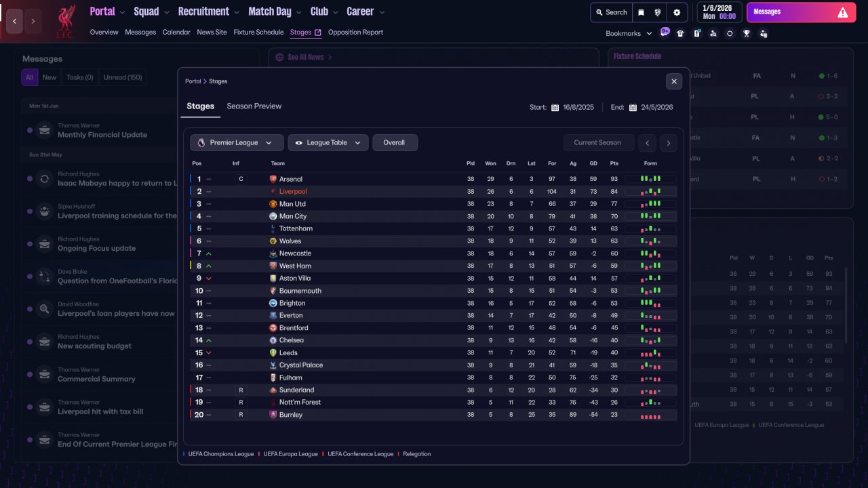Click the Liverpool team name in table
Image resolution: width=868 pixels, height=488 pixels.
click(x=293, y=192)
